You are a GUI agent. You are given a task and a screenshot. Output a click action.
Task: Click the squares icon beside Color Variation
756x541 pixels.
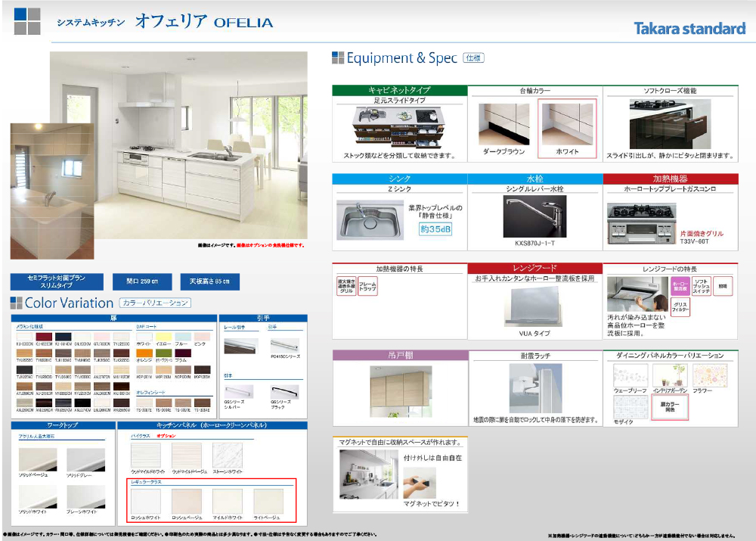tap(16, 303)
